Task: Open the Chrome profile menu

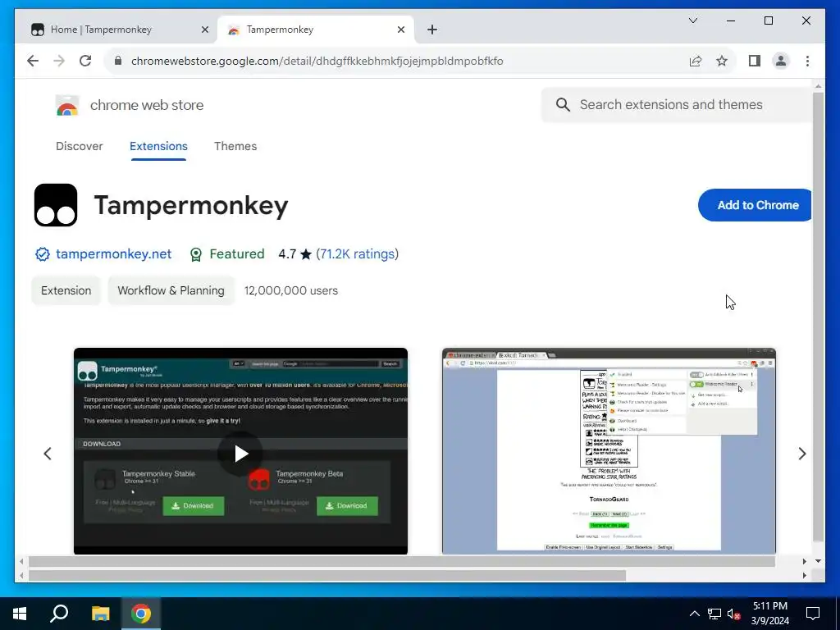Action: pyautogui.click(x=781, y=61)
